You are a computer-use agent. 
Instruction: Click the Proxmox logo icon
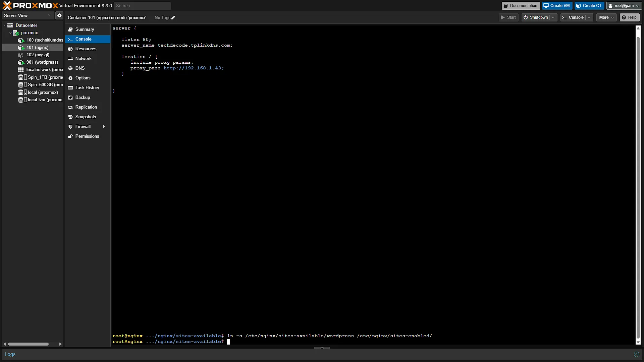tap(7, 5)
